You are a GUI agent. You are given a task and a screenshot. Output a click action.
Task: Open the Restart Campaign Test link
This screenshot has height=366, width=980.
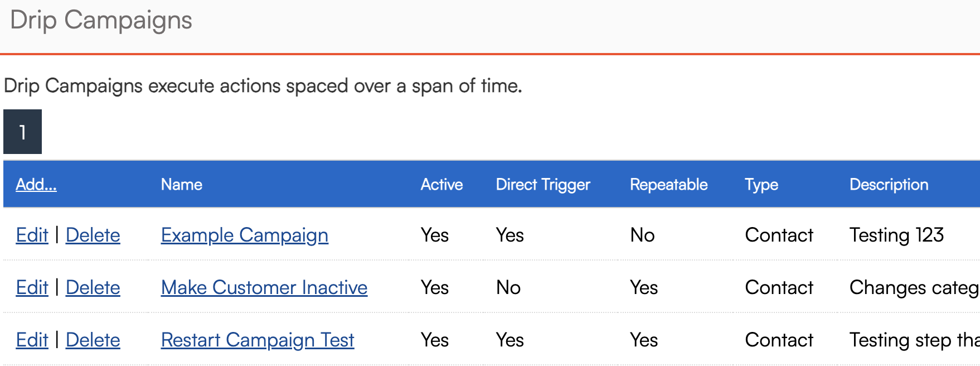coord(257,340)
